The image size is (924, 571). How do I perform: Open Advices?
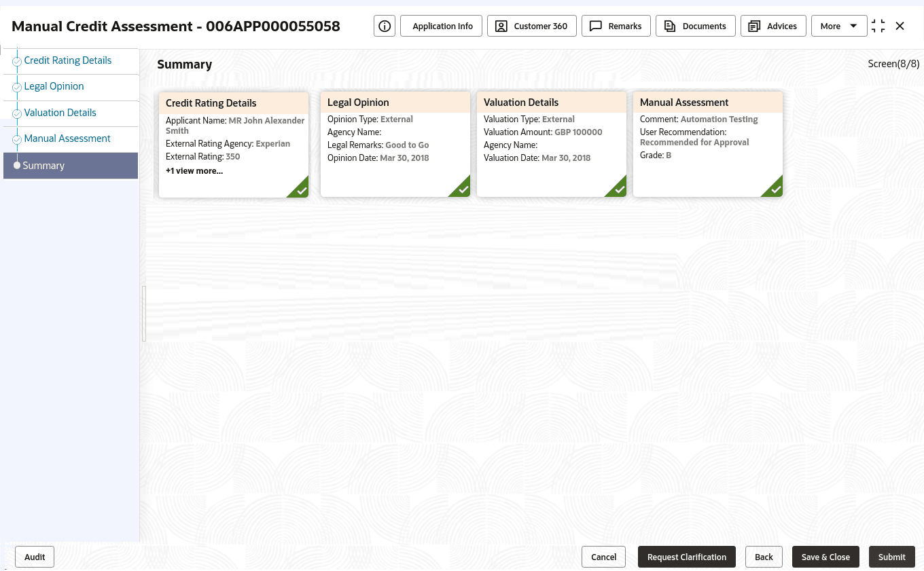[x=773, y=26]
